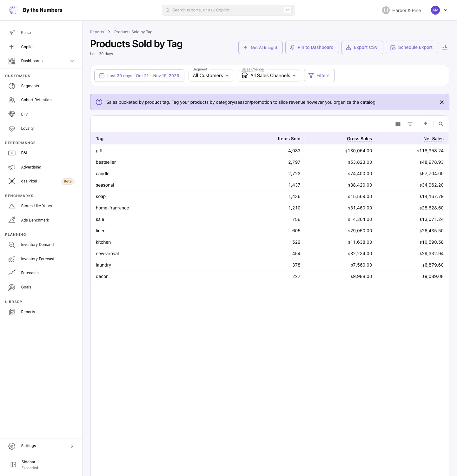Click the LTV diamond icon
Viewport: 457px width, 476px height.
pyautogui.click(x=12, y=114)
